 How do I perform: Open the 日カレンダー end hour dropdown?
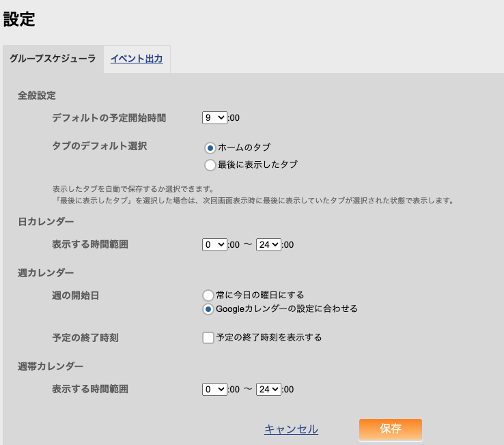point(268,245)
